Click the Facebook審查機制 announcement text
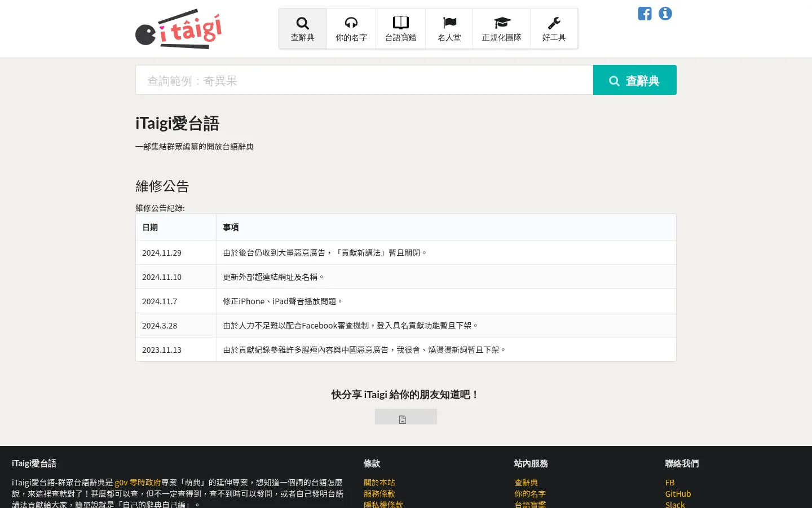This screenshot has height=508, width=812. pyautogui.click(x=351, y=326)
